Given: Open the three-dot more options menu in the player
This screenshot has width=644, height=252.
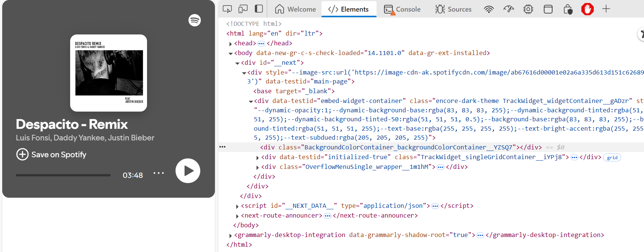Looking at the screenshot, I should (159, 173).
